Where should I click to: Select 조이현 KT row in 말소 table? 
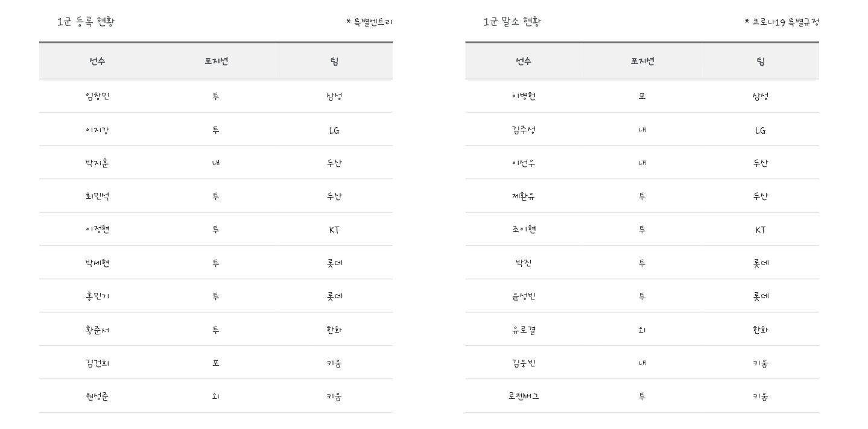[x=642, y=230]
